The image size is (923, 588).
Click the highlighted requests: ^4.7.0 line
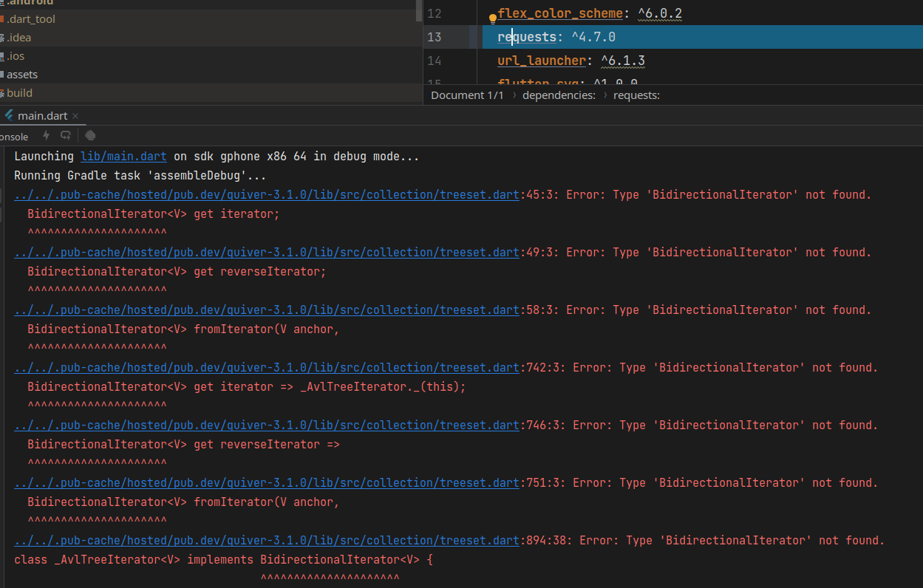[562, 36]
